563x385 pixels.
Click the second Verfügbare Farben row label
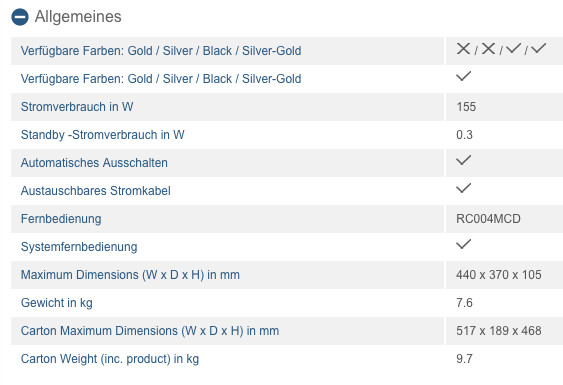click(x=161, y=79)
